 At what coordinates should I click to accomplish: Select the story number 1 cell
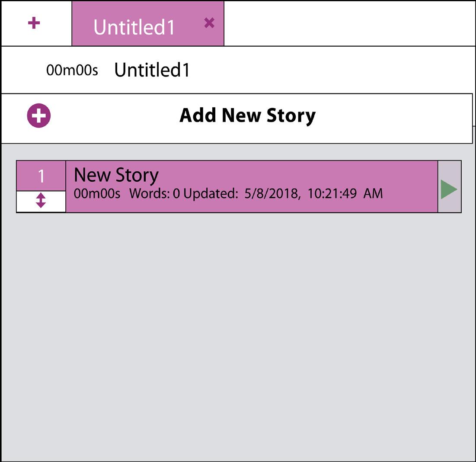pos(41,176)
